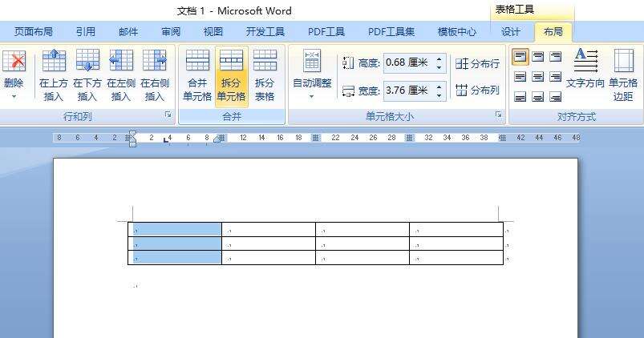Image resolution: width=644 pixels, height=338 pixels.
Task: Align cell text center right
Action: tap(555, 77)
